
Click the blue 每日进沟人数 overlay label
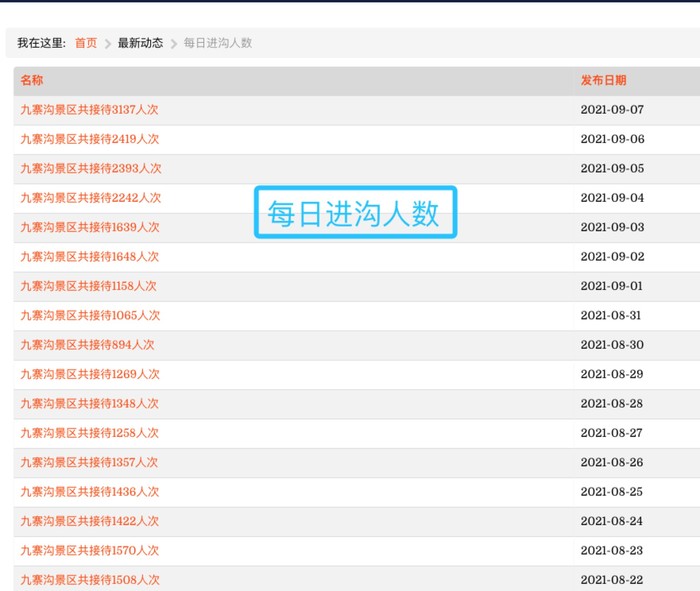pos(354,213)
